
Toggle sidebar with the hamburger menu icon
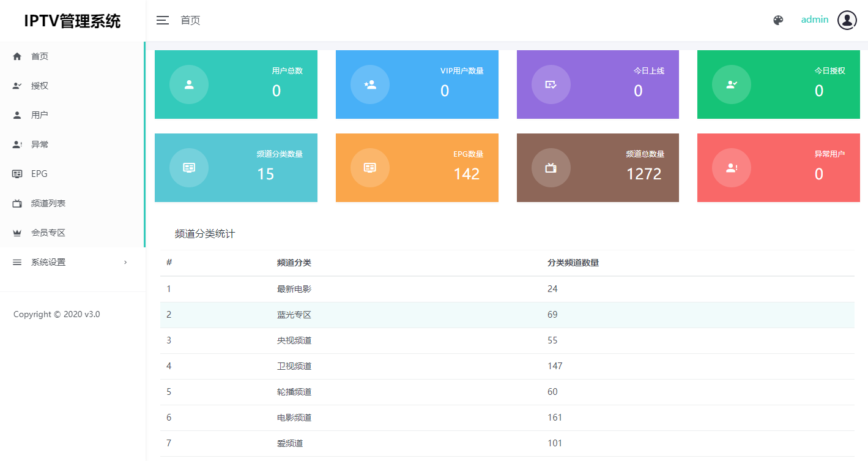[x=163, y=20]
